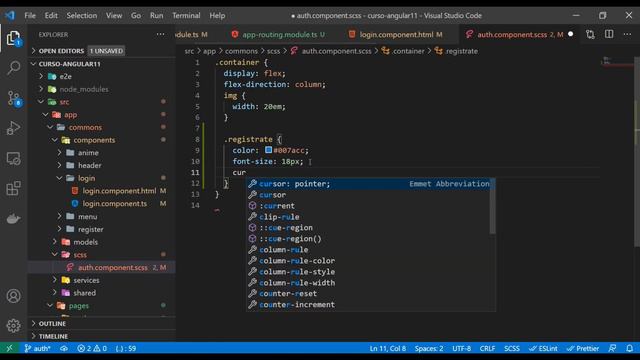This screenshot has width=640, height=360.
Task: Click the auth* git branch indicator
Action: tap(37, 348)
